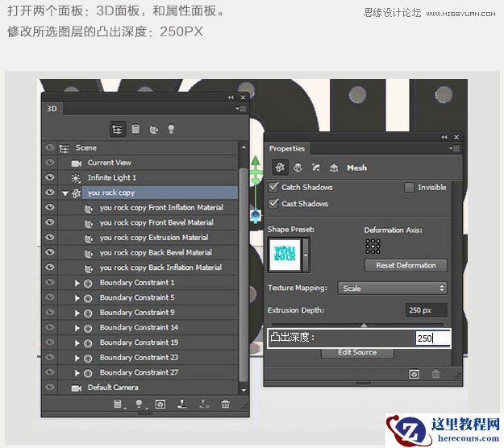Select the Whole Scene filter icon
The height and width of the screenshot is (448, 504).
[x=117, y=130]
